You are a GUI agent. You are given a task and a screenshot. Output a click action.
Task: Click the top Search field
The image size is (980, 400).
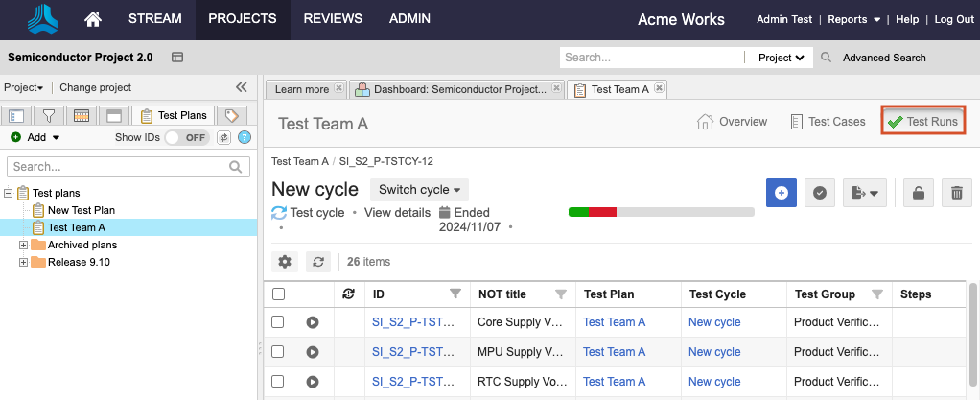point(652,58)
